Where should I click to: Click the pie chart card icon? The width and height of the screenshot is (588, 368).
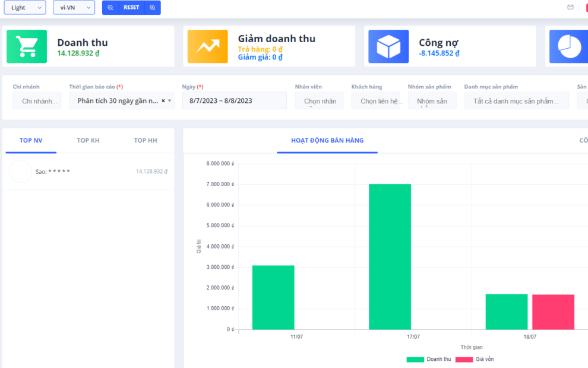point(568,46)
